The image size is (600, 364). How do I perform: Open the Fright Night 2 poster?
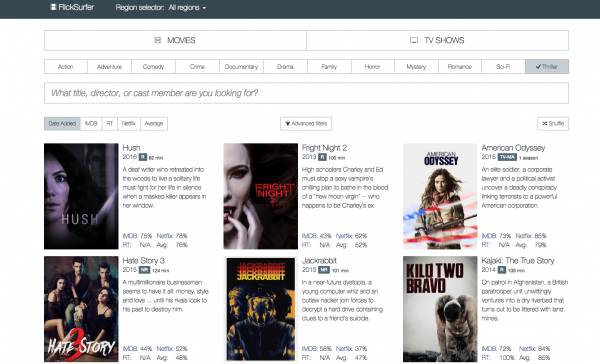pyautogui.click(x=261, y=196)
